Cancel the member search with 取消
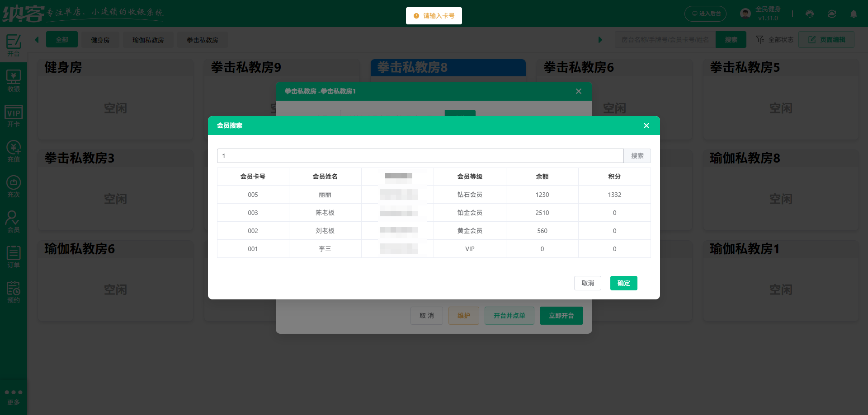 587,283
